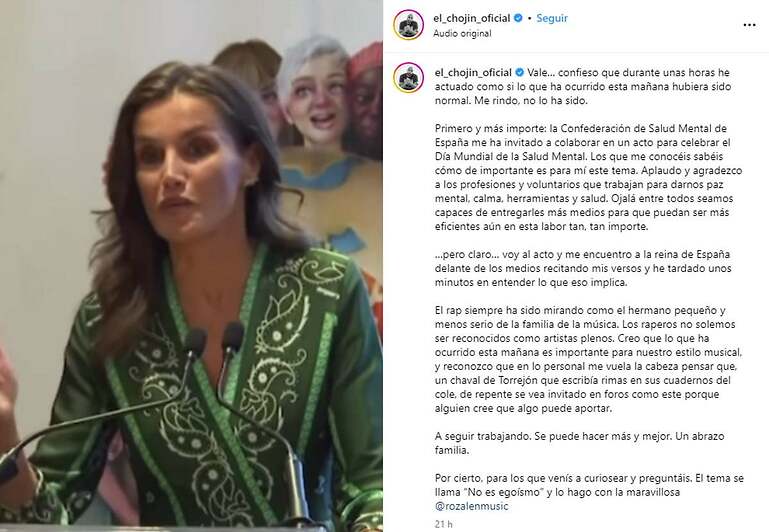The width and height of the screenshot is (769, 532).
Task: Click the verified badge in post header
Action: pyautogui.click(x=518, y=18)
